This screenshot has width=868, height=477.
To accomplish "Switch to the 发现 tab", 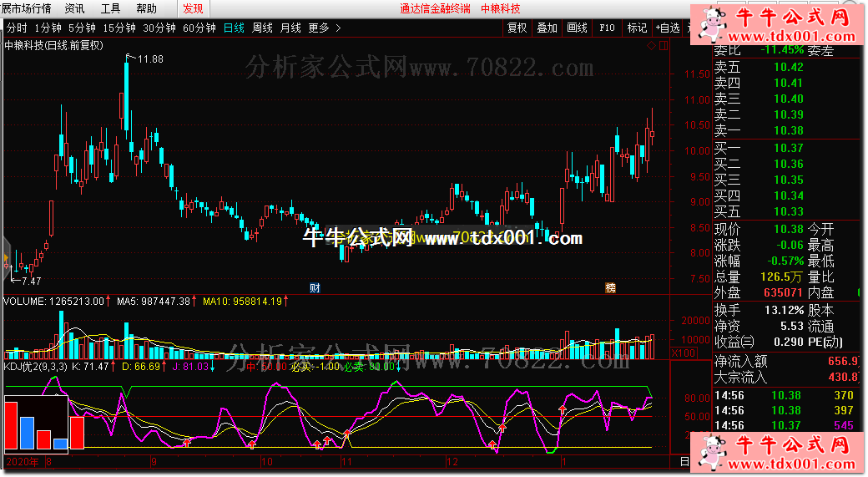I will point(193,8).
